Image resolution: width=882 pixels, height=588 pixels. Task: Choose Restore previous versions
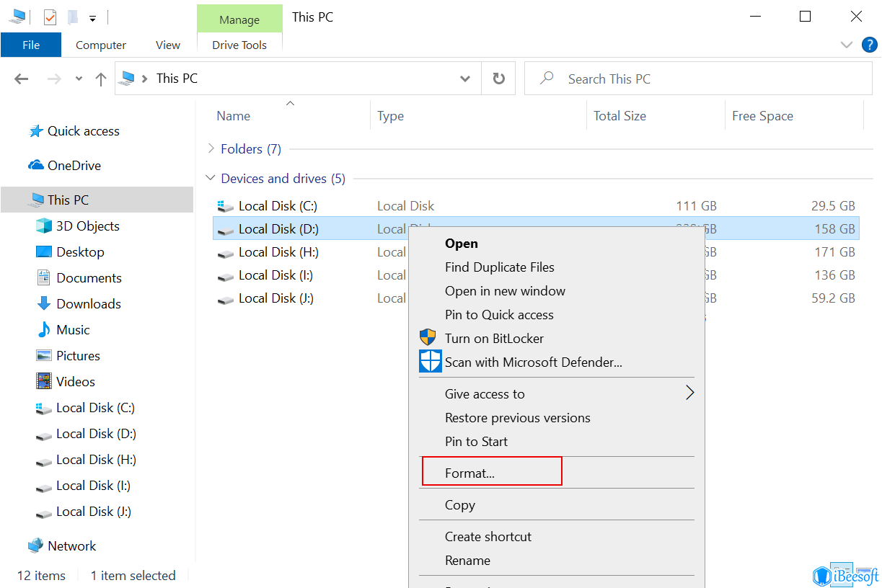(518, 418)
